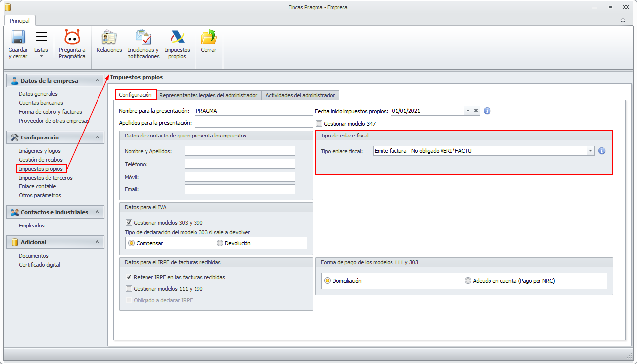Select Impuestos propios in the sidebar
Viewport: 637px width, 364px height.
pos(41,169)
